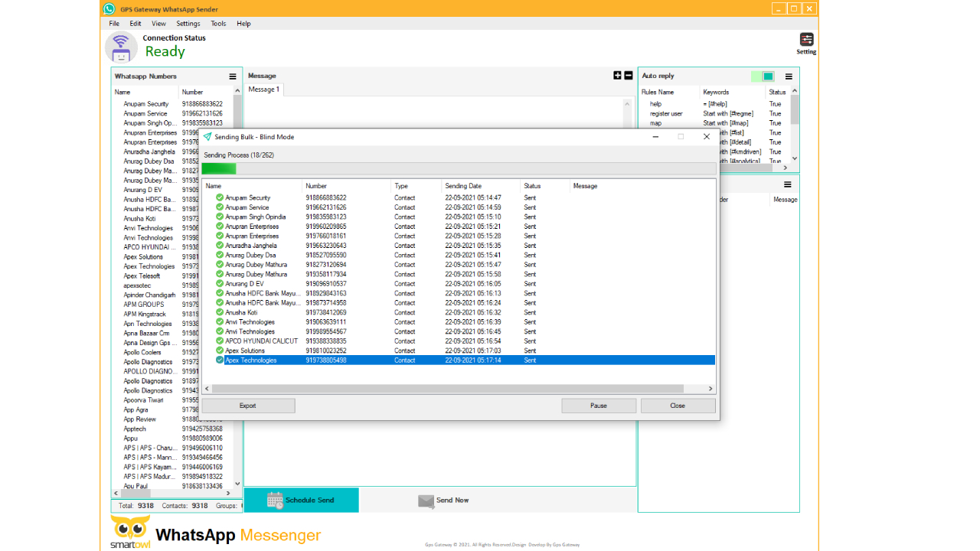Click the check icon for number 919766018161
The height and width of the screenshot is (551, 980).
(220, 236)
